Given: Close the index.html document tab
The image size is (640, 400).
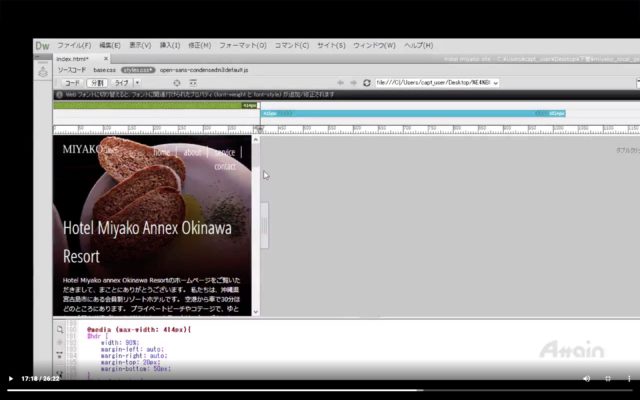Looking at the screenshot, I should pos(106,59).
